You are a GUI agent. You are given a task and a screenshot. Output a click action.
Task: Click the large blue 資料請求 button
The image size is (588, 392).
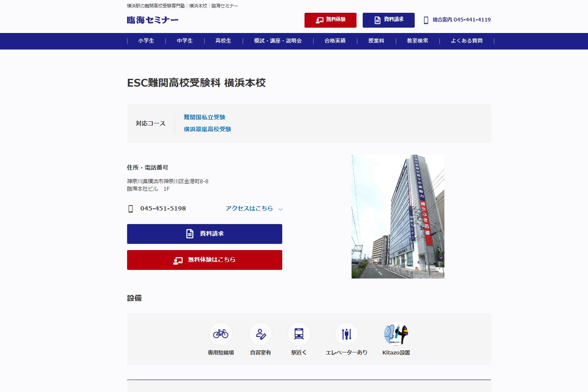click(x=205, y=234)
